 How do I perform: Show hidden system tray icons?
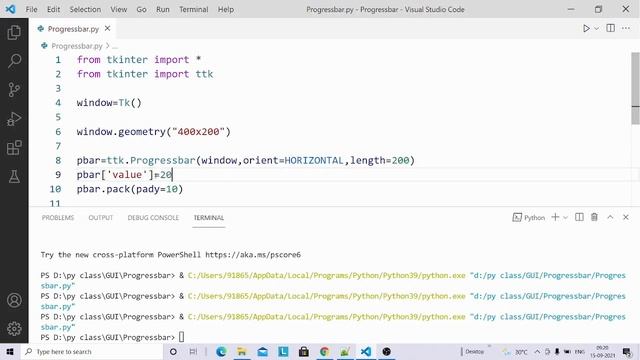[x=537, y=351]
